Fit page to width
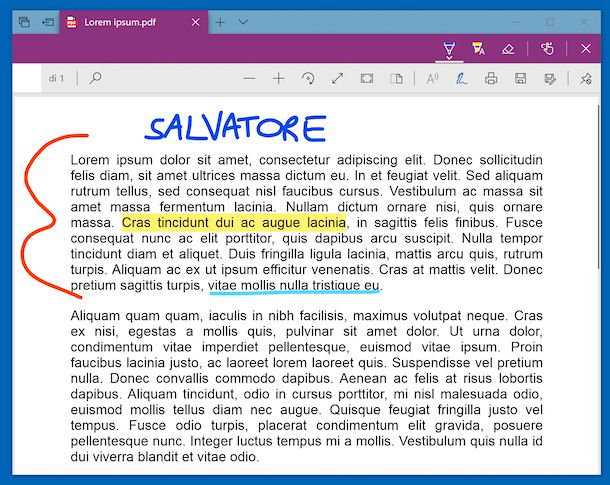The width and height of the screenshot is (610, 485). [x=367, y=79]
